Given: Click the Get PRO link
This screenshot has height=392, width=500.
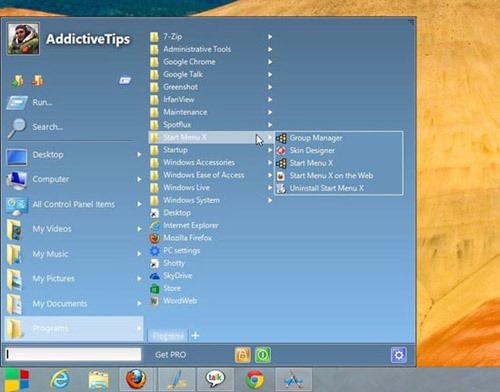Looking at the screenshot, I should (x=170, y=355).
